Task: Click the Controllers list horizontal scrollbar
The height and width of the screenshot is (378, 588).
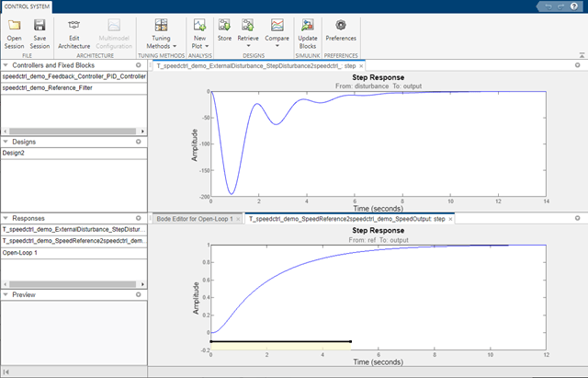Action: tap(73, 132)
